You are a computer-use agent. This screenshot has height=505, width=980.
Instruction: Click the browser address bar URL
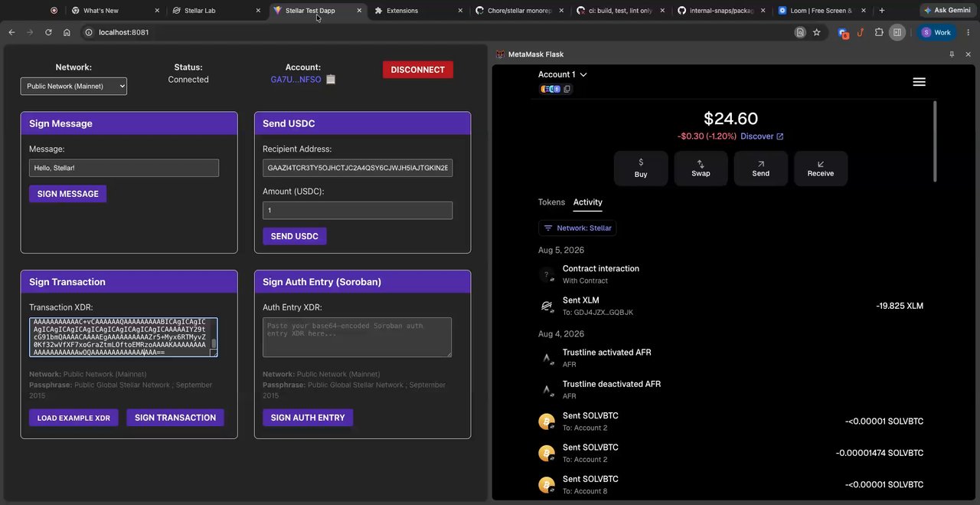click(x=123, y=32)
